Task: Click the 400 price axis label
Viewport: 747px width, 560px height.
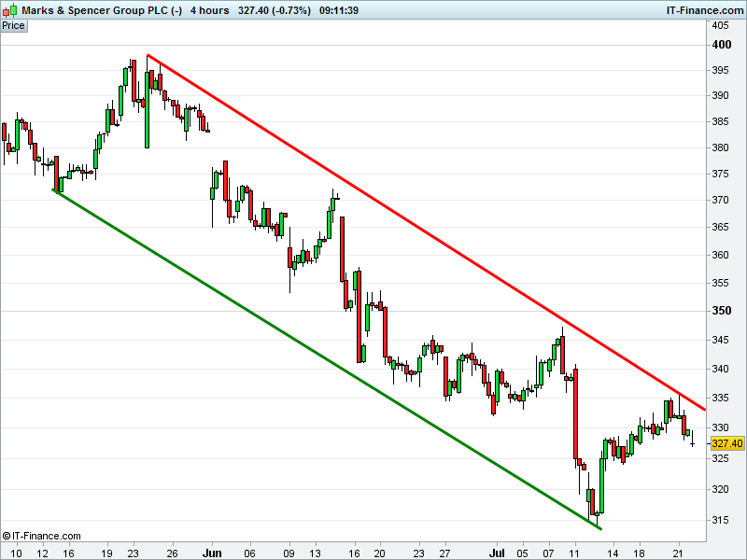Action: pyautogui.click(x=721, y=44)
